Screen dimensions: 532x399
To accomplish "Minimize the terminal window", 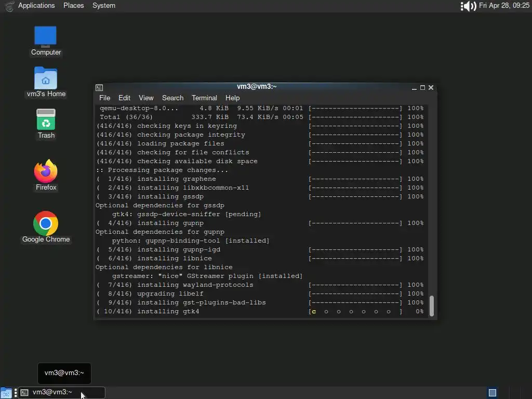I will (x=414, y=87).
